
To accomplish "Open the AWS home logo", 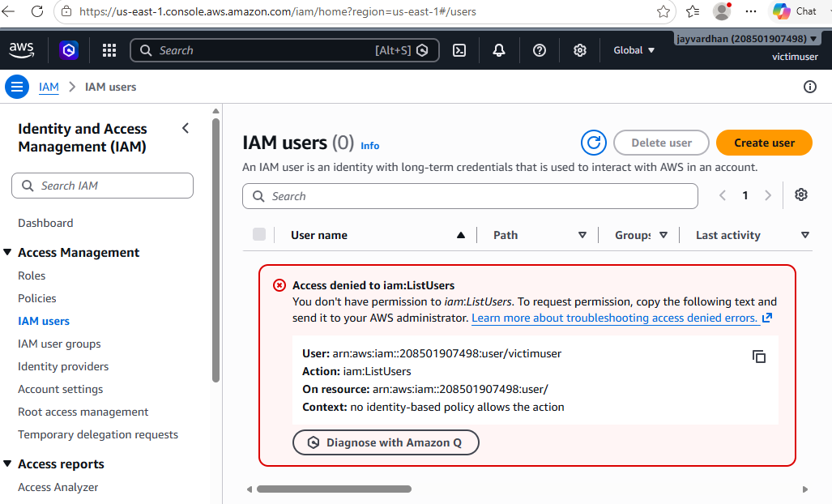I will [x=22, y=50].
